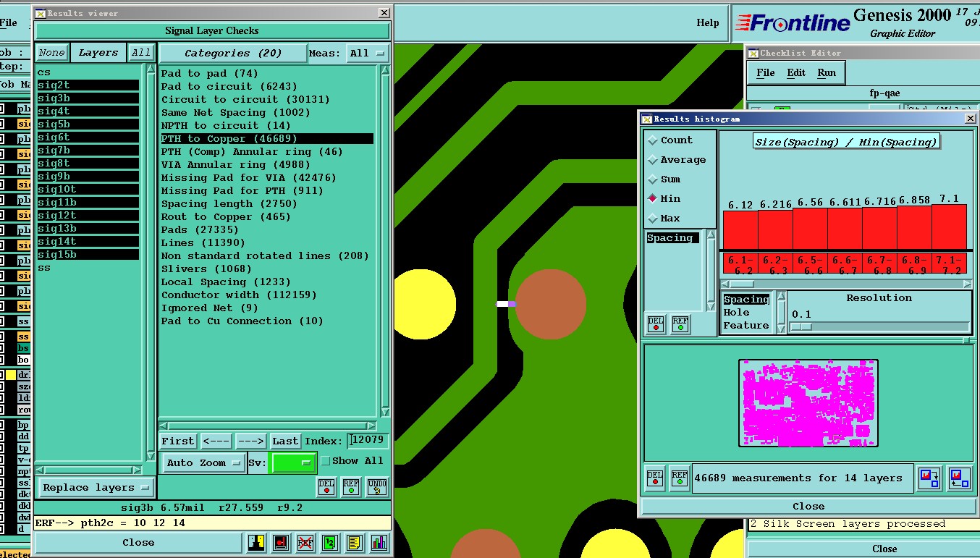Select the Min radio option
The width and height of the screenshot is (980, 558).
[x=664, y=199]
